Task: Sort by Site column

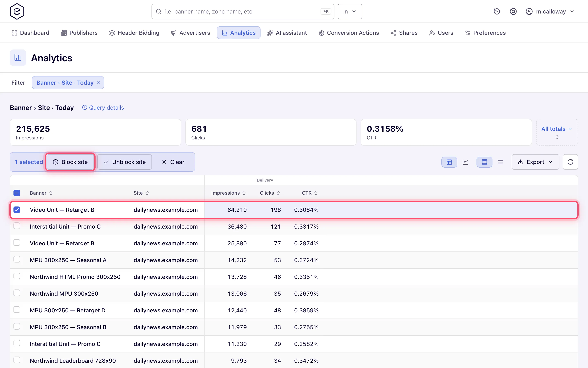Action: [x=141, y=193]
